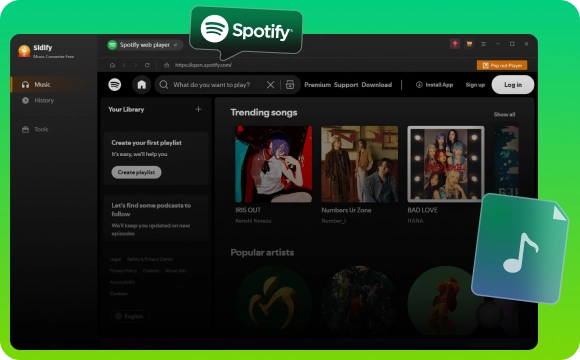This screenshot has height=360, width=580.
Task: Clear the search with the X icon
Action: [270, 85]
